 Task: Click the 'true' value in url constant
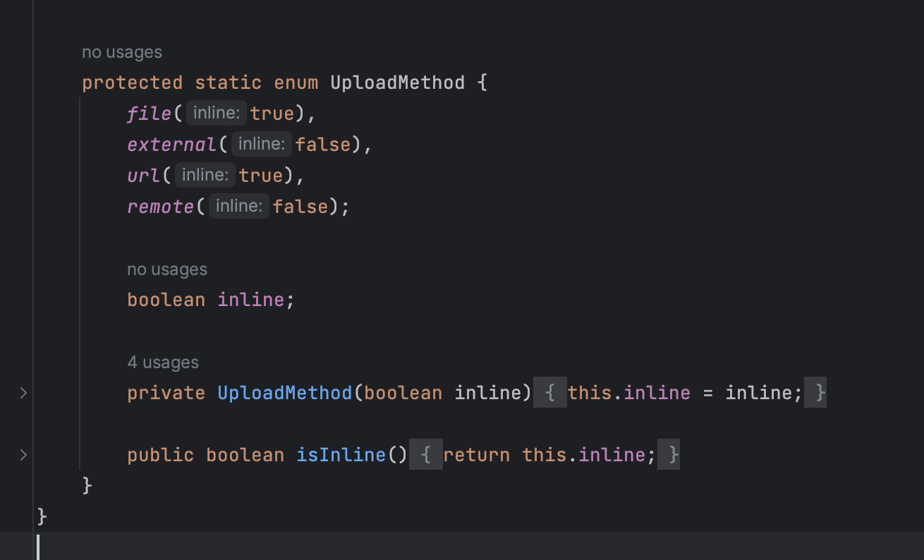(261, 176)
